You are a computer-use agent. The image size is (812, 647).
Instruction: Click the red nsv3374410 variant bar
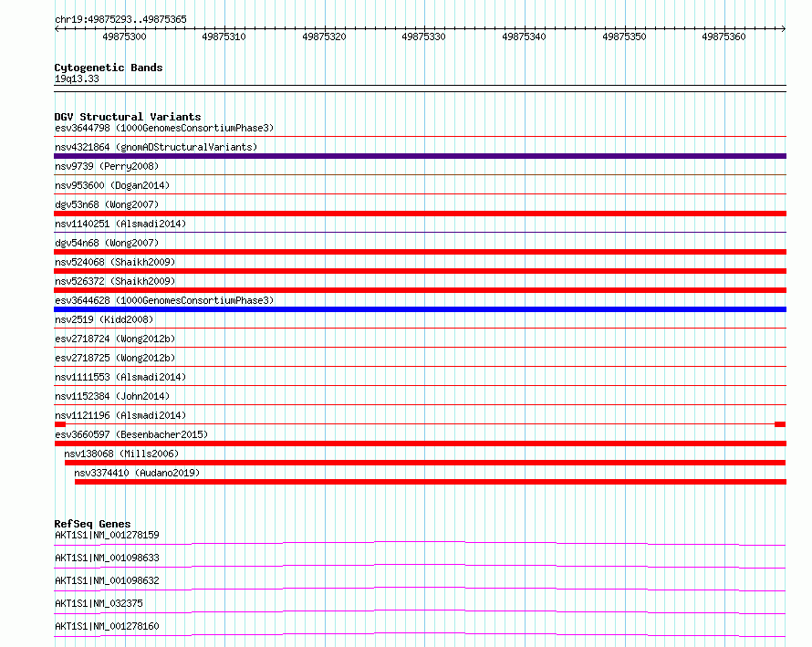coord(431,482)
